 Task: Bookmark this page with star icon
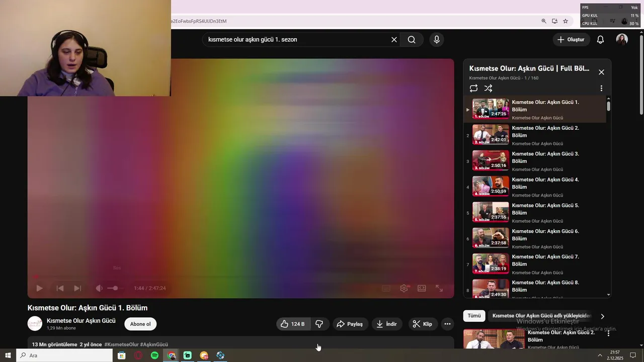(x=566, y=21)
